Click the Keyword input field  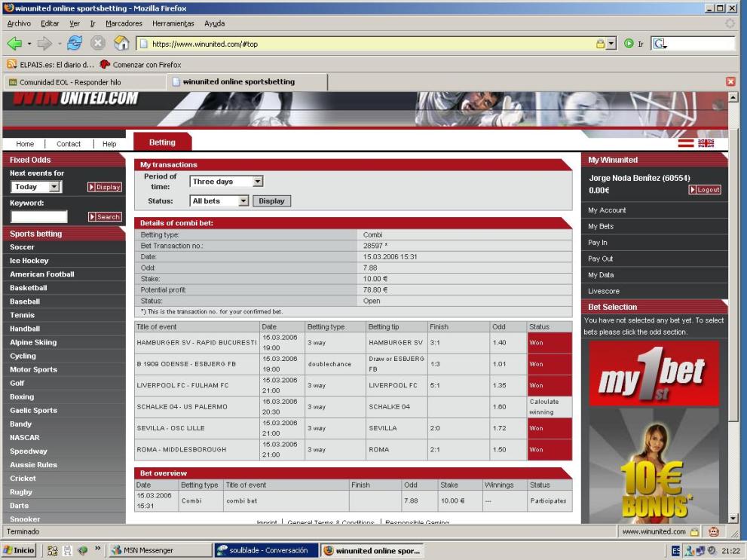(x=39, y=216)
